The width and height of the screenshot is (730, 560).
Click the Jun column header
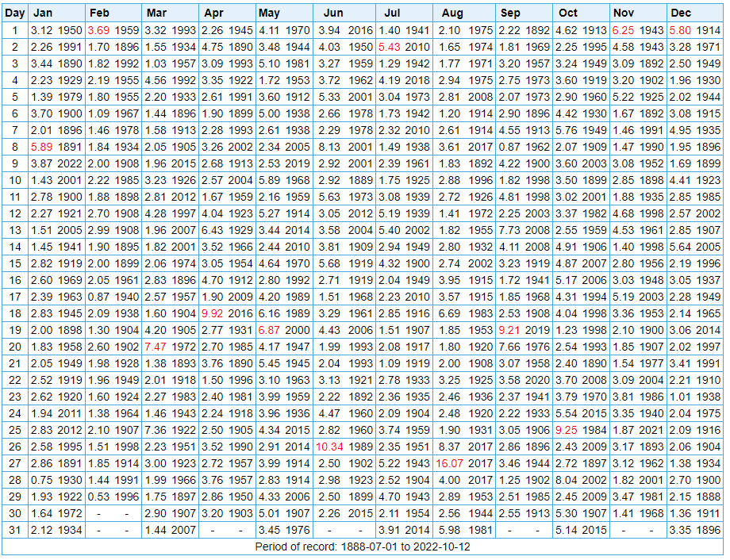(333, 13)
